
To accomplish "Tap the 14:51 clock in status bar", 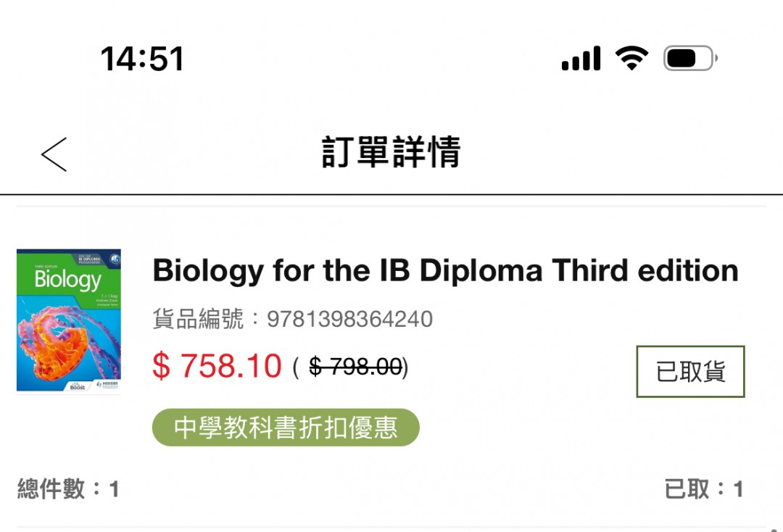I will click(142, 59).
